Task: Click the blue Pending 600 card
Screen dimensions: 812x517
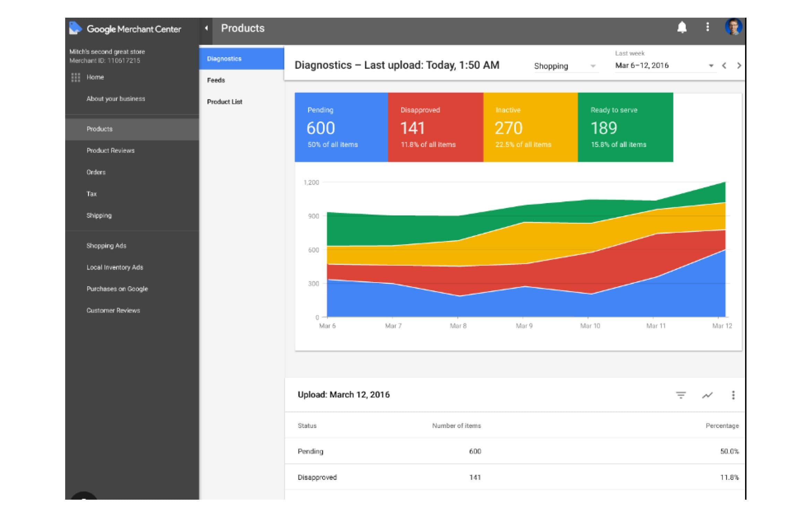Action: [341, 127]
